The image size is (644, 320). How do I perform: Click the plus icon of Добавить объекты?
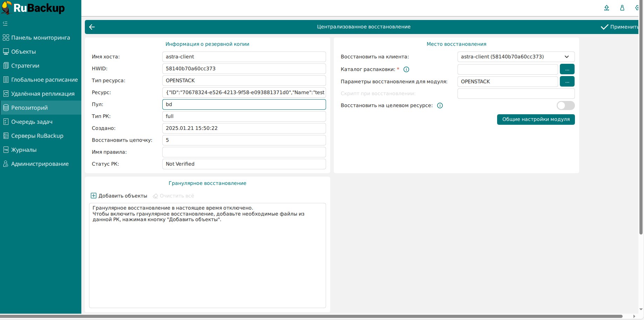click(94, 196)
